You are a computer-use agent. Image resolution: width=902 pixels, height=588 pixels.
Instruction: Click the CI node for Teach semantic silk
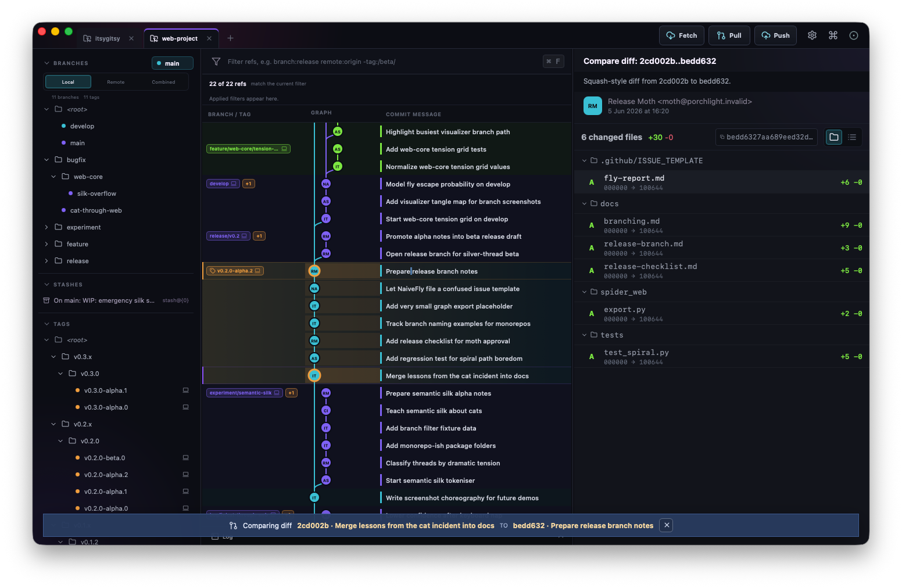click(x=326, y=410)
